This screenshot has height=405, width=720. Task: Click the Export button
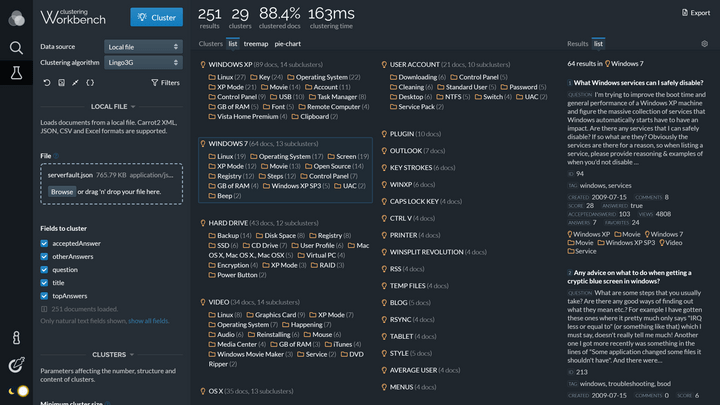click(x=696, y=13)
